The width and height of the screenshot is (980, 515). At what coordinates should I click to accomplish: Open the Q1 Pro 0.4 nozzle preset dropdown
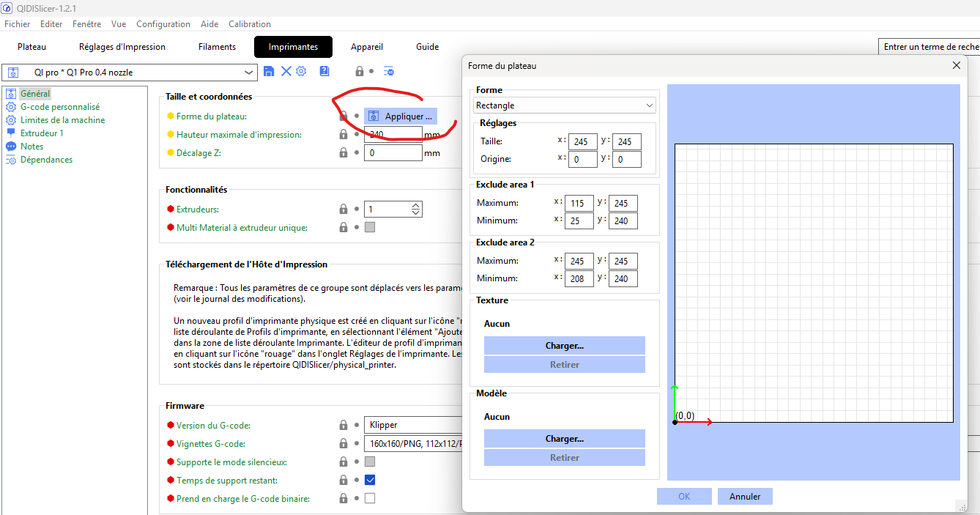(130, 72)
